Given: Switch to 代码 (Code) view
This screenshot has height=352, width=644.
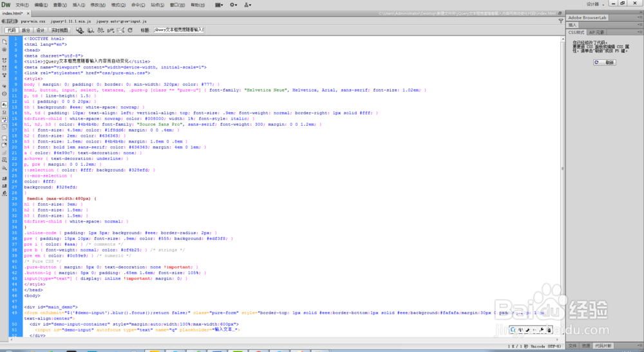Looking at the screenshot, I should coord(12,30).
